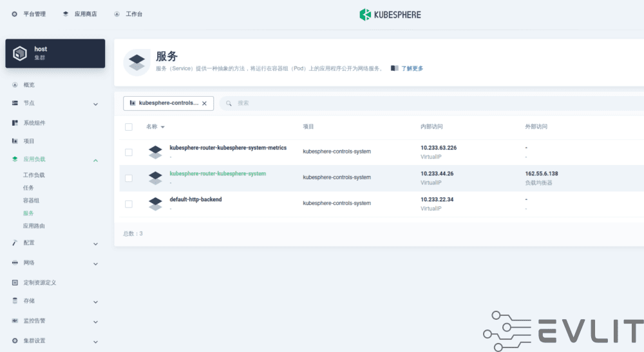This screenshot has height=352, width=644.
Task: Open 工作负载 in the sidebar
Action: coord(33,175)
